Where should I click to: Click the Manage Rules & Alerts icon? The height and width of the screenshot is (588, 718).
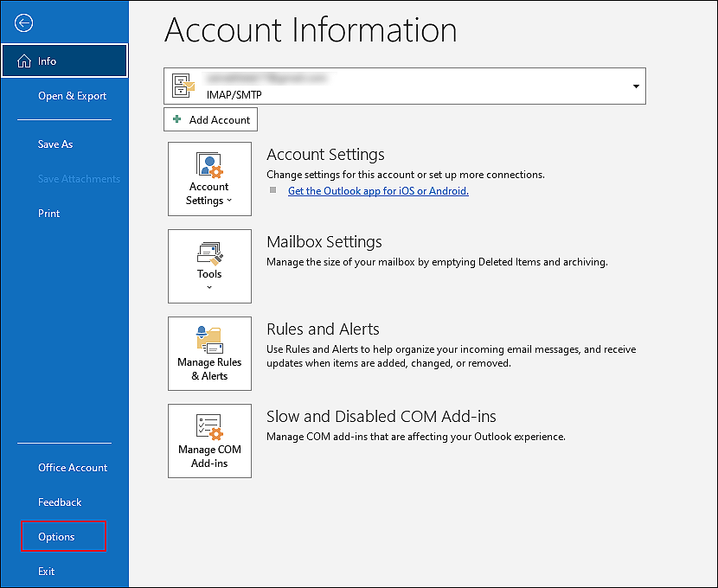pyautogui.click(x=209, y=339)
